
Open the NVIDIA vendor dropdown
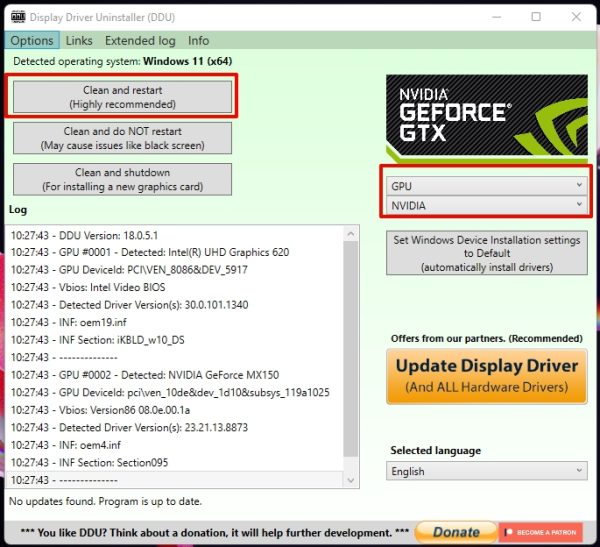coord(487,206)
